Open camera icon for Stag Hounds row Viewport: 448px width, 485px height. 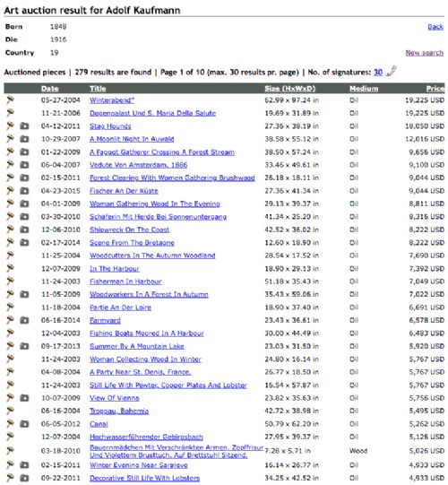pyautogui.click(x=24, y=126)
